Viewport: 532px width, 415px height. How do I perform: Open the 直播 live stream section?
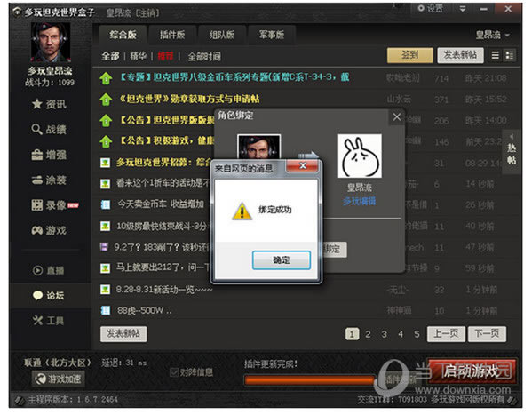tap(48, 270)
